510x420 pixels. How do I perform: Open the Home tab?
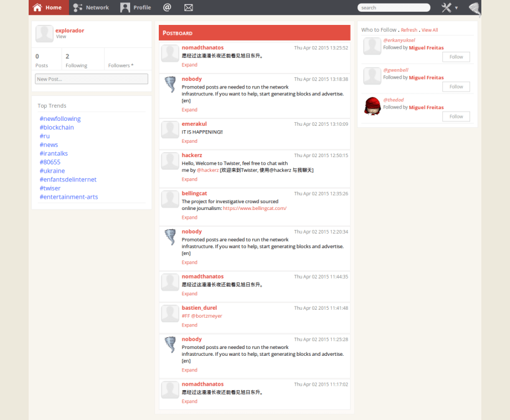[x=49, y=7]
